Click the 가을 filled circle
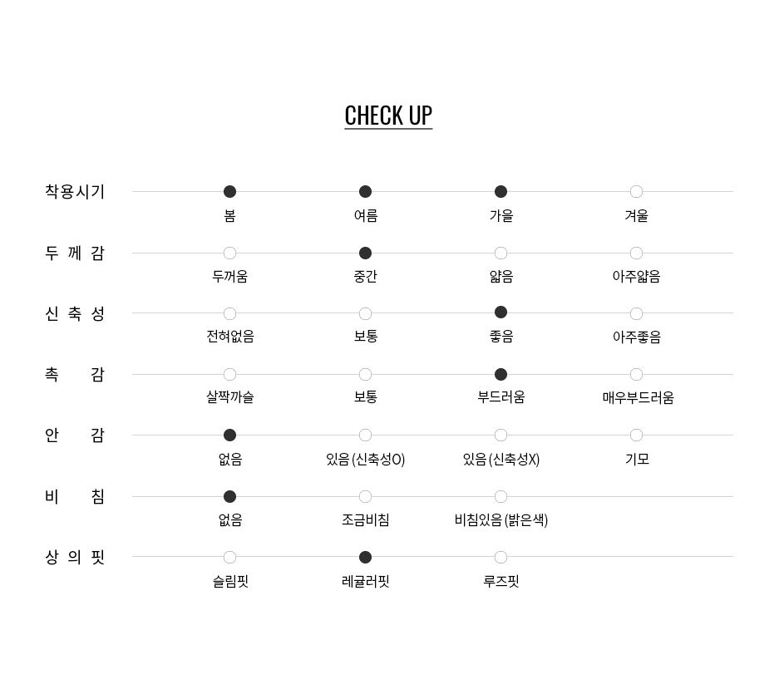The width and height of the screenshot is (784, 679). (x=500, y=192)
